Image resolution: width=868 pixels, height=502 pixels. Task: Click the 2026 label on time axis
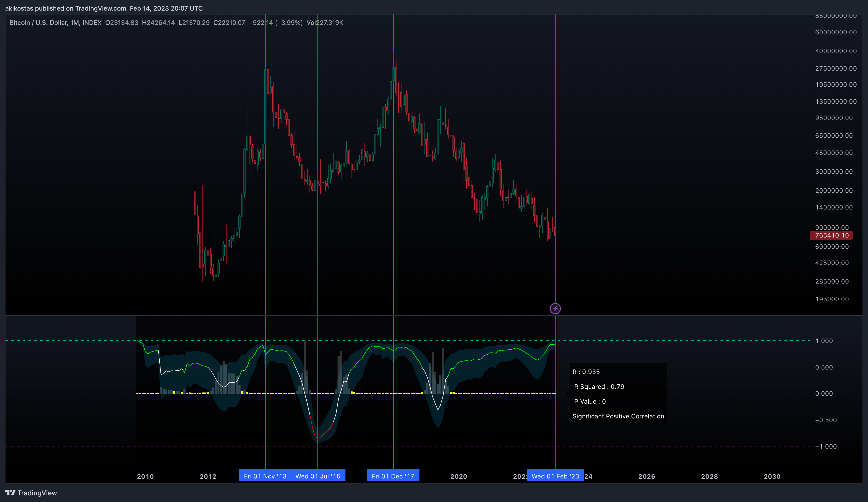647,477
